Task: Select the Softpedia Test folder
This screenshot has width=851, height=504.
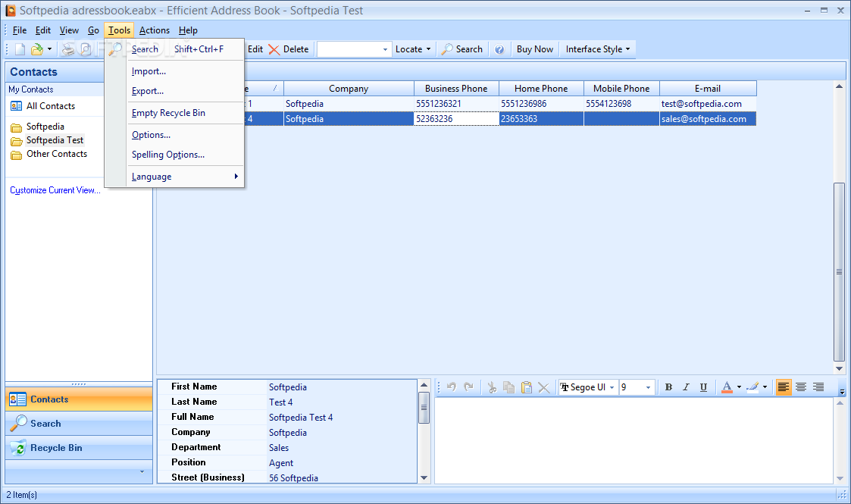Action: (55, 140)
